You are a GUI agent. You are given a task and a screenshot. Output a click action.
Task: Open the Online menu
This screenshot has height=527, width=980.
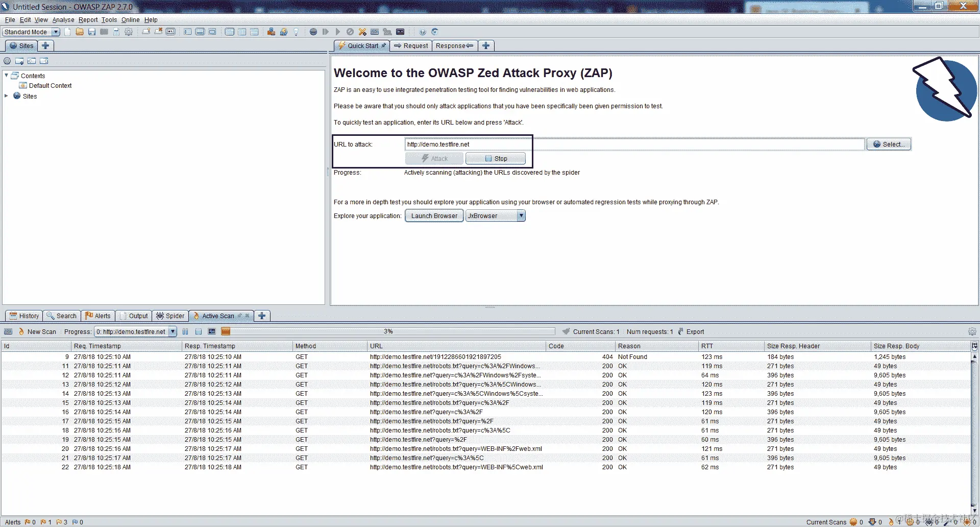pos(131,20)
